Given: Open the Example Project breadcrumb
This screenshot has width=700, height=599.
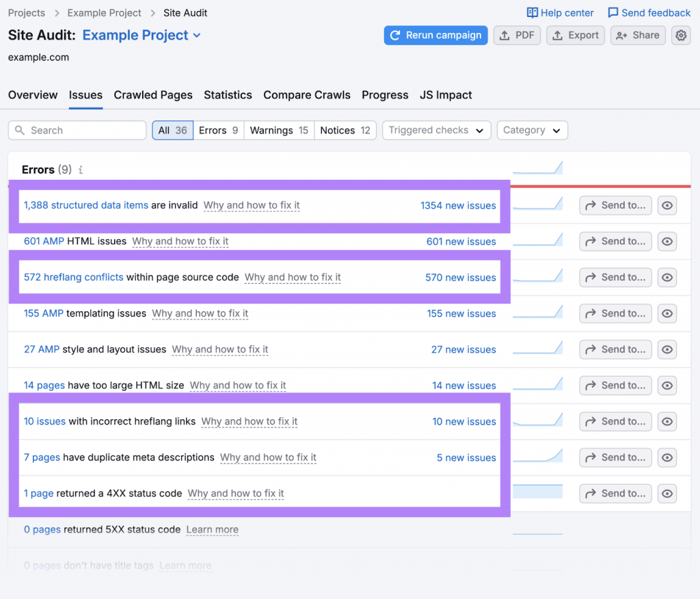Looking at the screenshot, I should click(104, 13).
